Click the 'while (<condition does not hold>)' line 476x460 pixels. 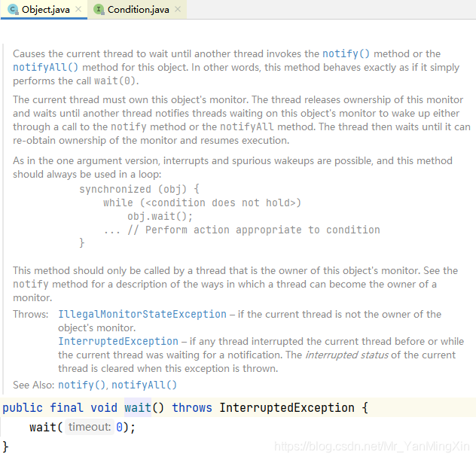click(x=202, y=203)
